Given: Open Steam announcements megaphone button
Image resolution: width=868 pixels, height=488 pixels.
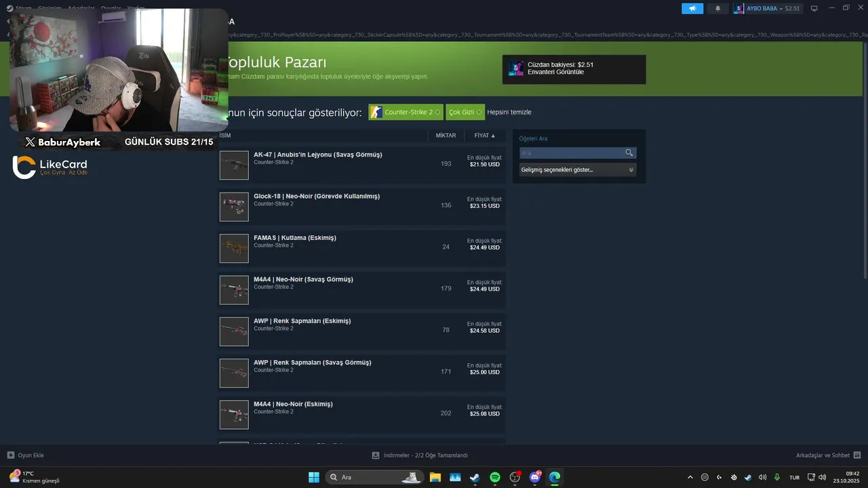Looking at the screenshot, I should [x=692, y=9].
